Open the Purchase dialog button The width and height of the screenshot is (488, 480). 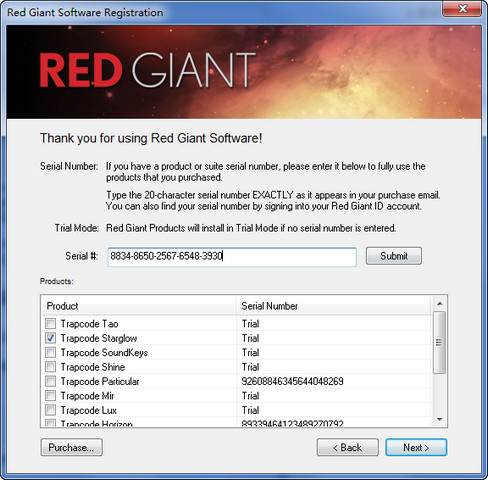point(71,447)
